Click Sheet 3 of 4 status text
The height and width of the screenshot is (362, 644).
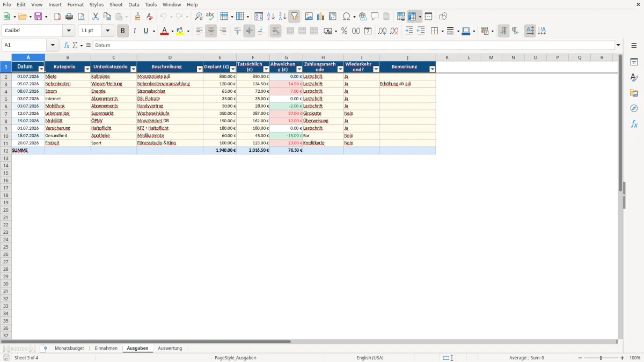coord(26,358)
